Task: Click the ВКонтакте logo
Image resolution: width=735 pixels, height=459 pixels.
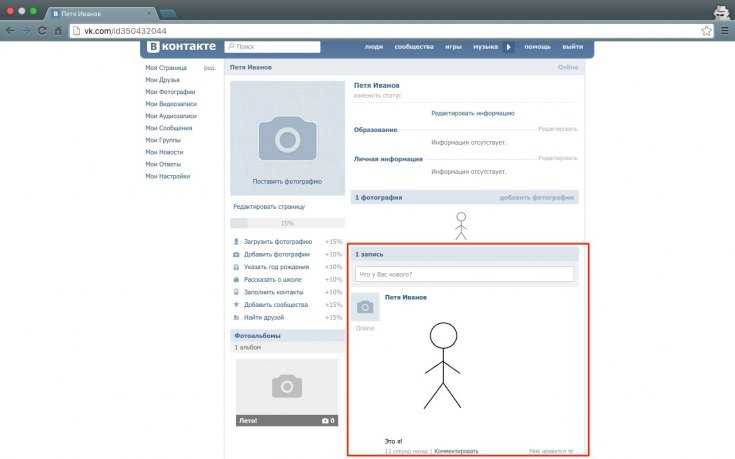Action: pyautogui.click(x=181, y=46)
